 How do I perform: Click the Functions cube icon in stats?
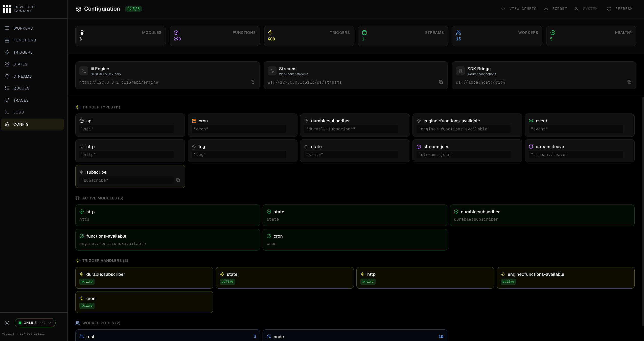(x=176, y=33)
